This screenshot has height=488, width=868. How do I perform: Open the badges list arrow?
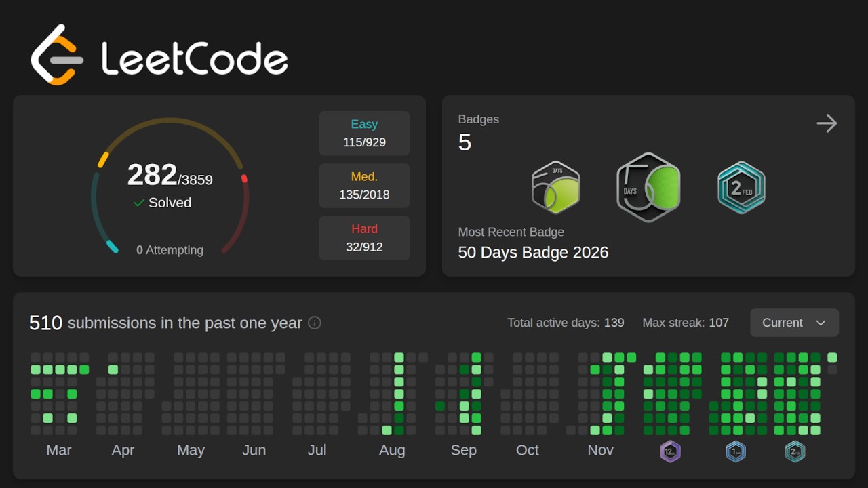827,123
